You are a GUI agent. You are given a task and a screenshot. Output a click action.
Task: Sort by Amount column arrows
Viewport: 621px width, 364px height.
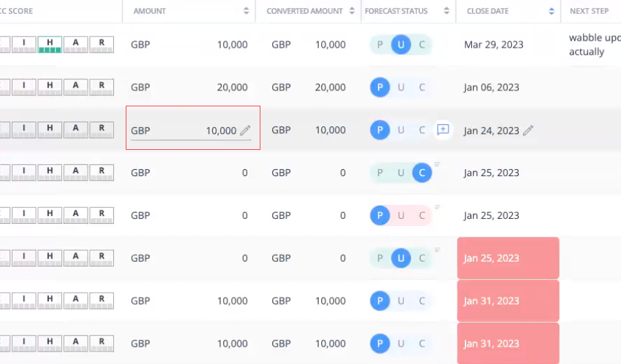pos(246,10)
